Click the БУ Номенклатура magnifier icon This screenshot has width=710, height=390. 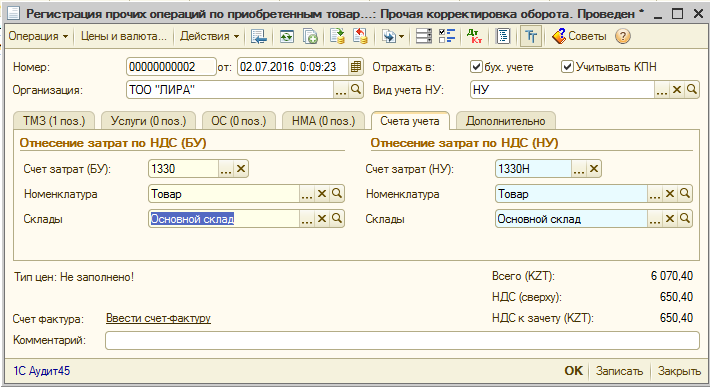click(336, 194)
